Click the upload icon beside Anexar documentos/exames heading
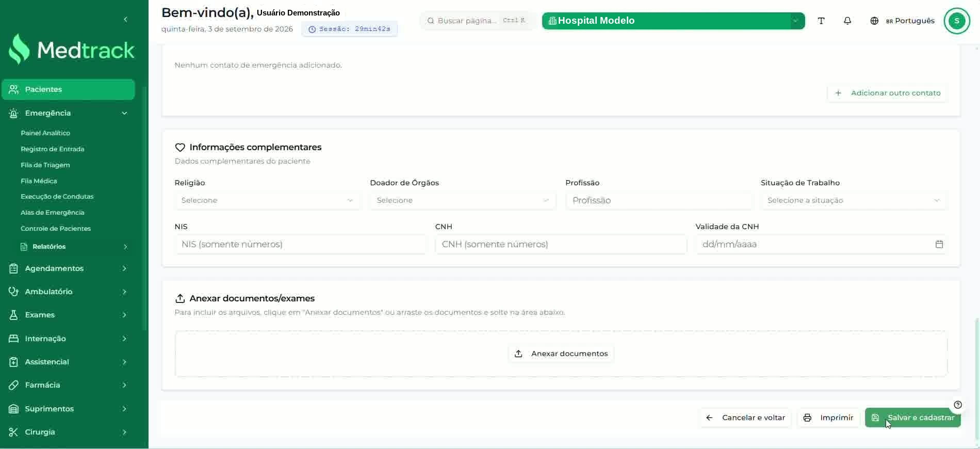 pyautogui.click(x=180, y=298)
